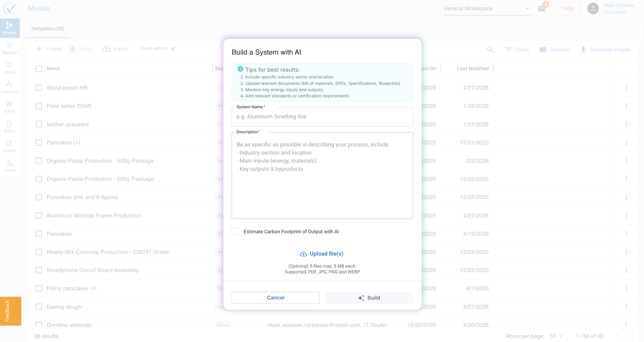Click the Cancel button in the dialog
The image size is (644, 342).
[x=275, y=297]
